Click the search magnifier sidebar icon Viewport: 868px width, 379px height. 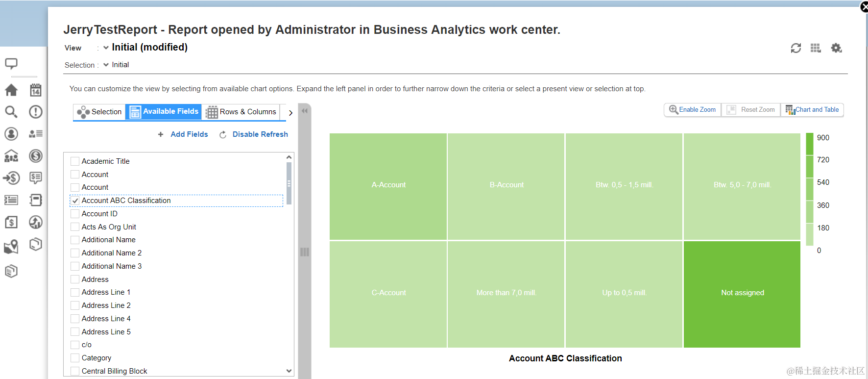pyautogui.click(x=11, y=112)
